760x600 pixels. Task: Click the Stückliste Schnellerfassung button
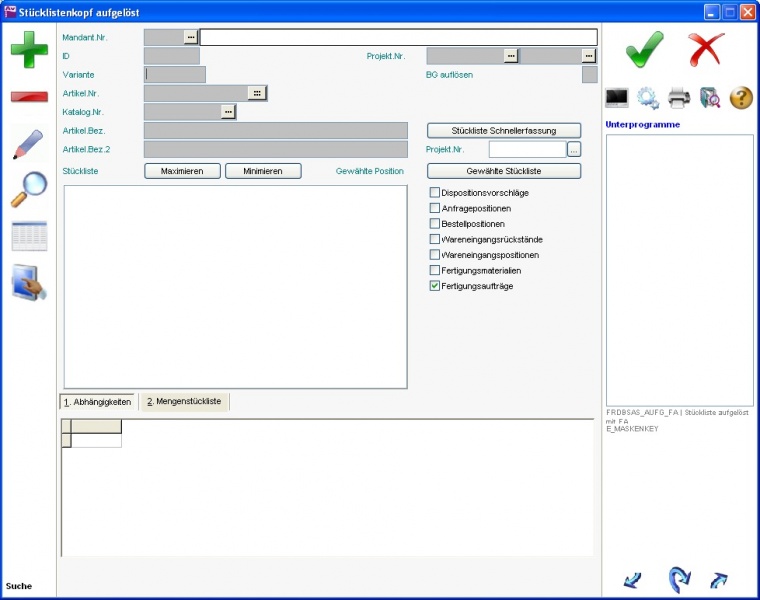[x=504, y=131]
